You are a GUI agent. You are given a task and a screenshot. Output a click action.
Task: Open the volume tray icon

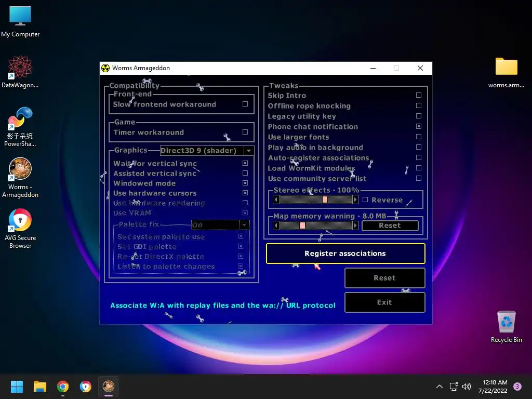[x=467, y=387]
